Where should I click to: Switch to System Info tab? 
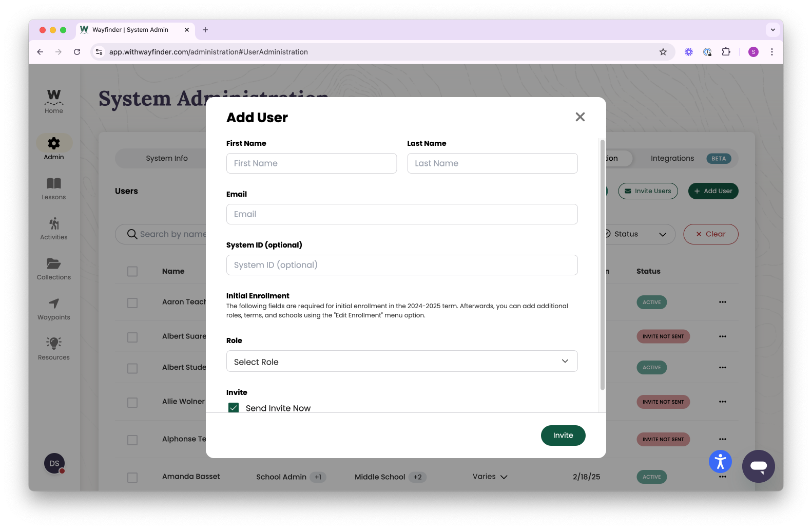[167, 158]
